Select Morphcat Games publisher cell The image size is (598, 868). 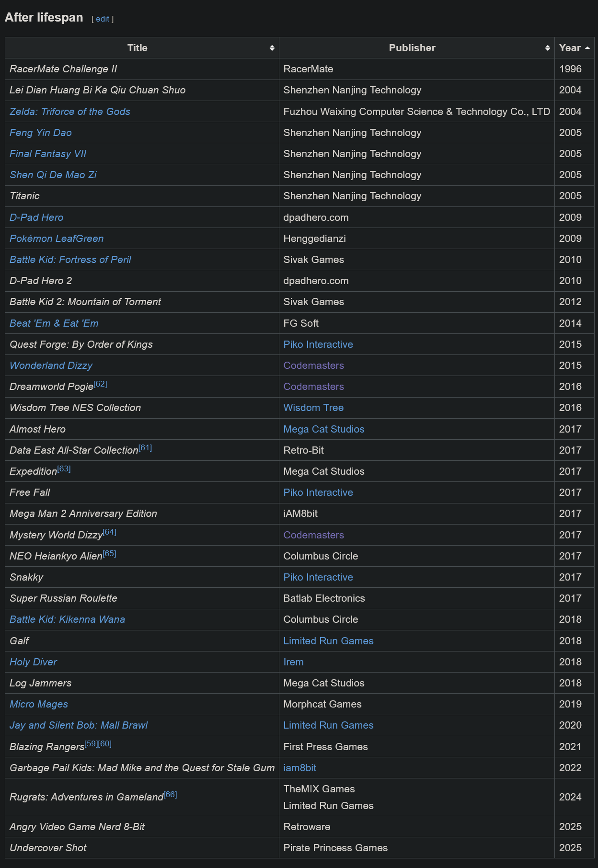(x=417, y=704)
